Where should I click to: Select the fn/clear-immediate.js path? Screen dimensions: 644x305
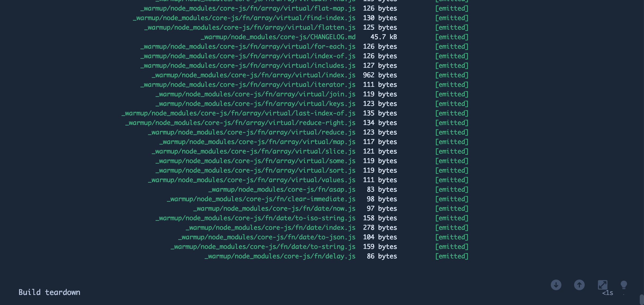pos(261,199)
